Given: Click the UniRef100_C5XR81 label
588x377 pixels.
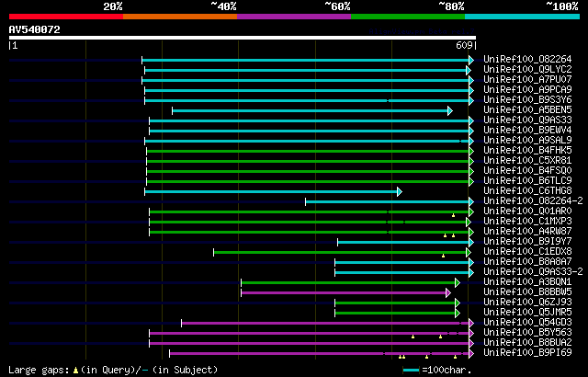Looking at the screenshot, I should (527, 161).
